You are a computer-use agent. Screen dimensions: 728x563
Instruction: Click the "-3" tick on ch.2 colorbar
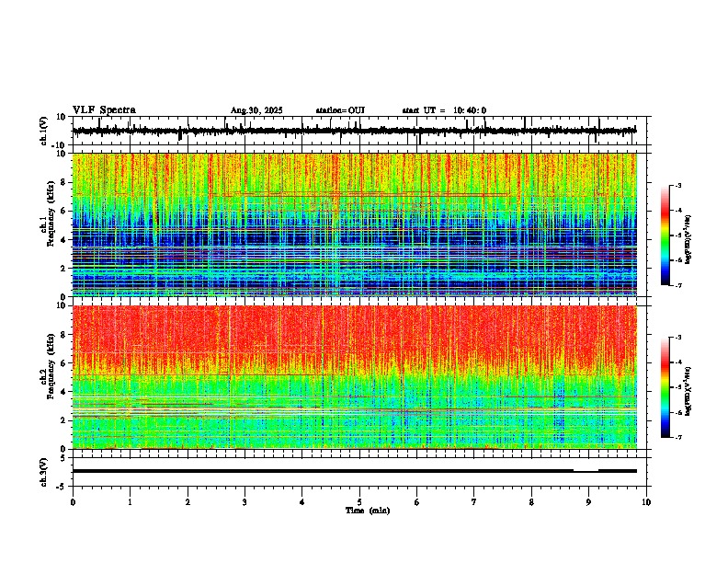coord(677,338)
